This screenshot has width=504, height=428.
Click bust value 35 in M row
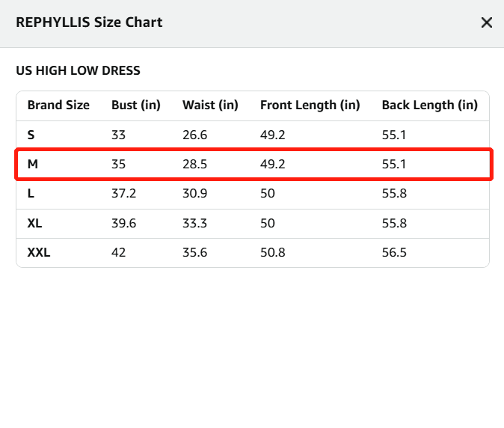[118, 164]
